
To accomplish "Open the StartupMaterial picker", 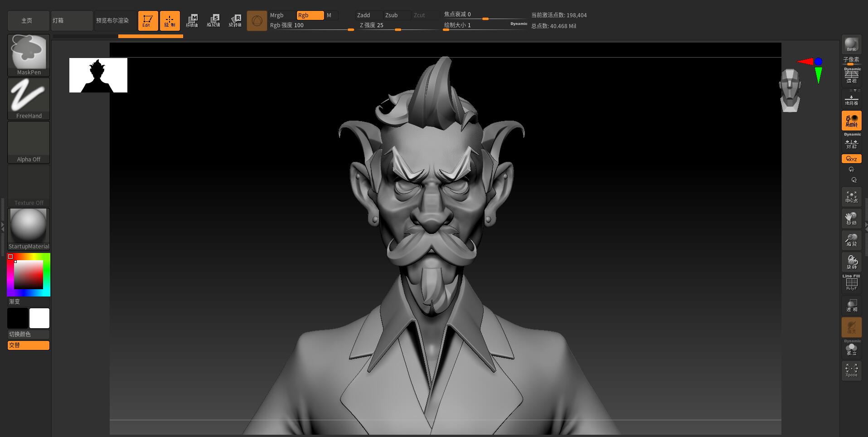I will (29, 229).
